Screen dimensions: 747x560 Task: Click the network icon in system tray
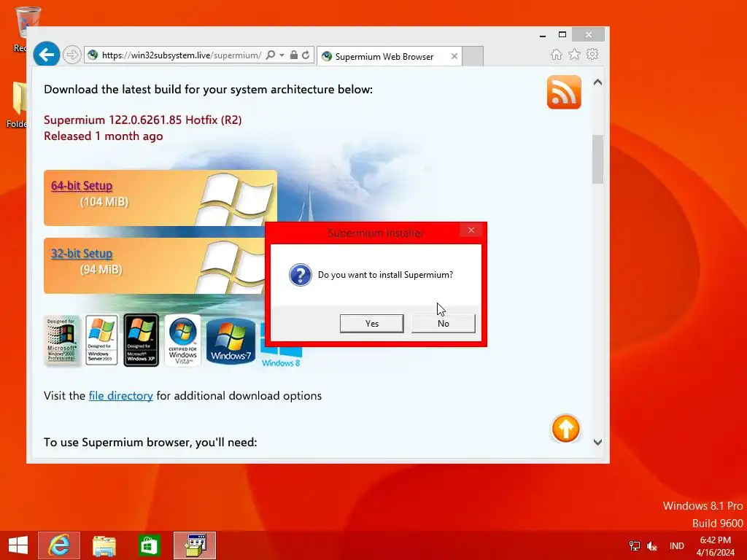(634, 546)
